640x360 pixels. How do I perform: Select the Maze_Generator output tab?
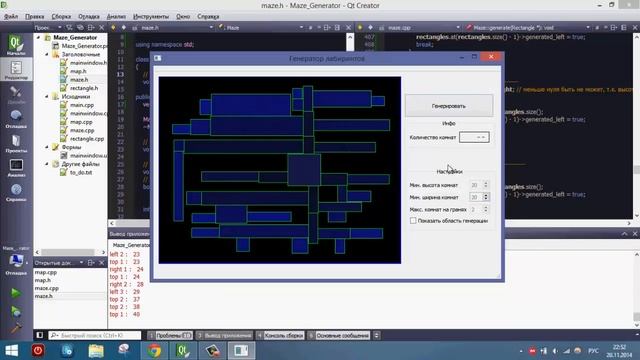coord(131,245)
